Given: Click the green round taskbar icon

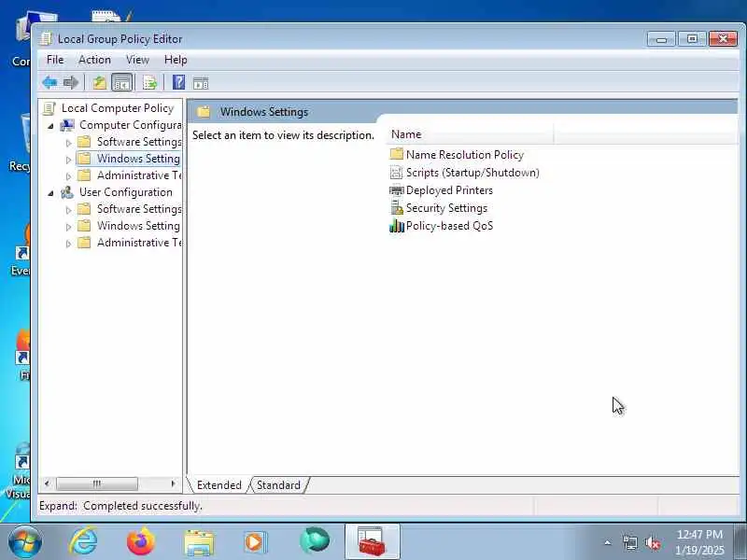Looking at the screenshot, I should 315,541.
